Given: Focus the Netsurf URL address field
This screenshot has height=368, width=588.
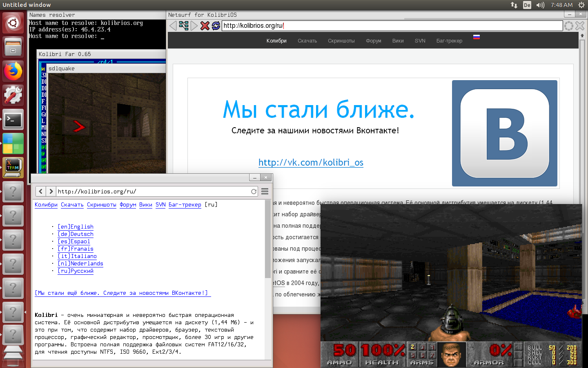Looking at the screenshot, I should tap(392, 26).
